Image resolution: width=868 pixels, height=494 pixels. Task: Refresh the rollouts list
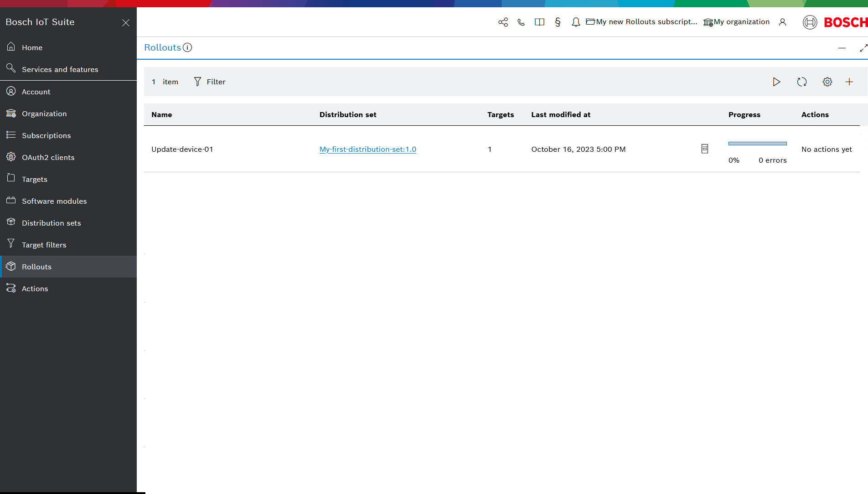pos(802,82)
